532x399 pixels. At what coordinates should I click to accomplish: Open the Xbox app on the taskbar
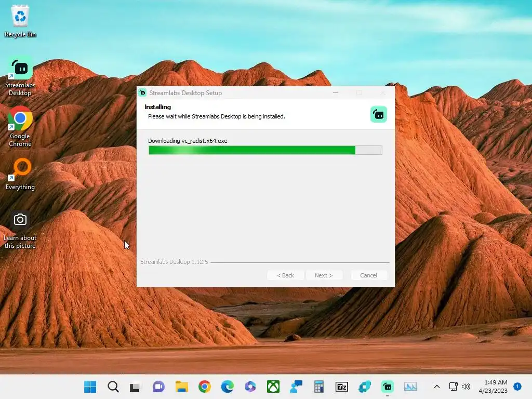click(x=273, y=387)
